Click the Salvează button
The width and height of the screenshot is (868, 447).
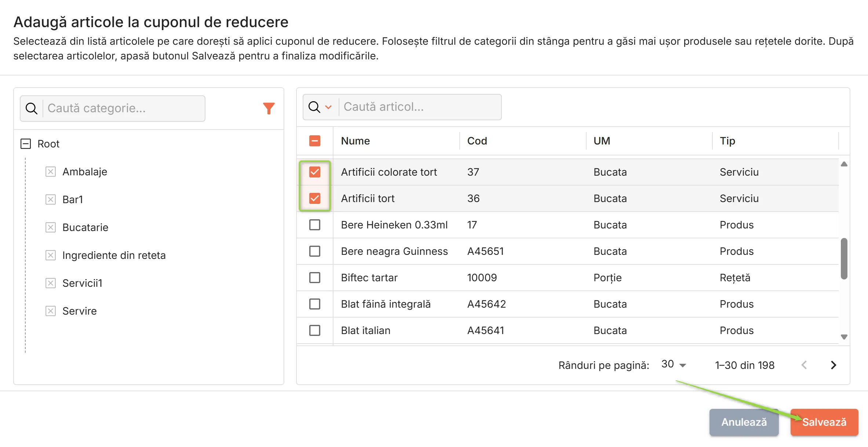[x=824, y=422]
